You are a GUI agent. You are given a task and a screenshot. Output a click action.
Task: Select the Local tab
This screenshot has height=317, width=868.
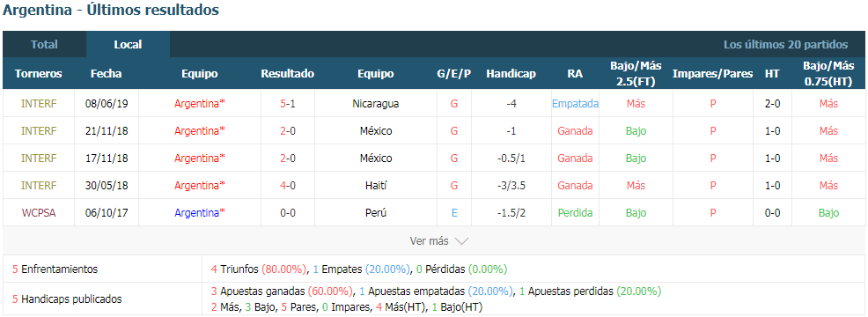point(128,45)
